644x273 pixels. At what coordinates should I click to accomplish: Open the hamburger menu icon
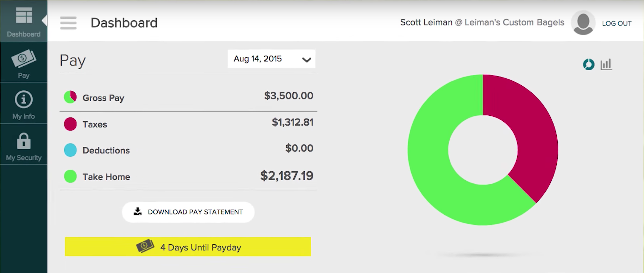tap(68, 23)
